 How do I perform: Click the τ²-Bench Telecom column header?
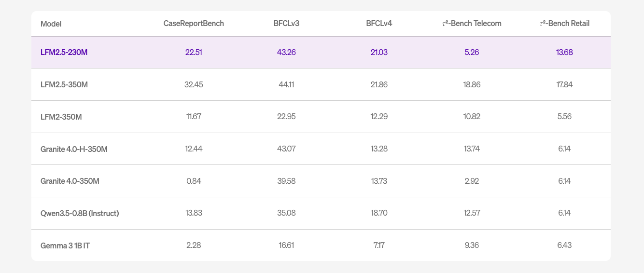472,23
